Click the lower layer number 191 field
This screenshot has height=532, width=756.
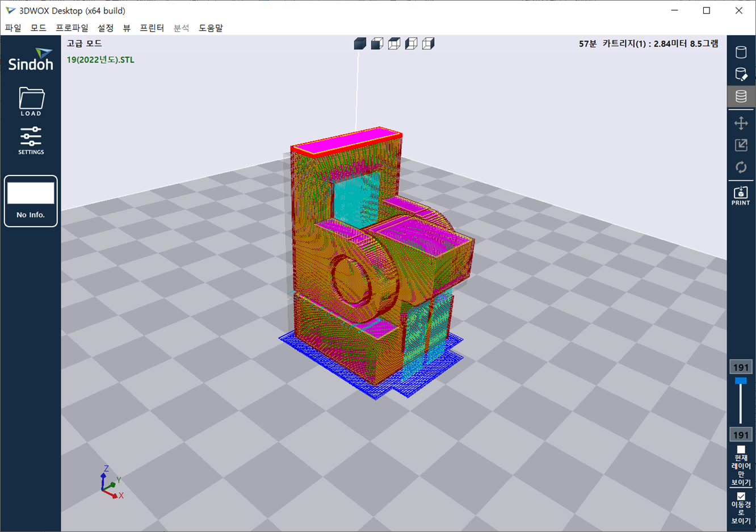pyautogui.click(x=741, y=435)
